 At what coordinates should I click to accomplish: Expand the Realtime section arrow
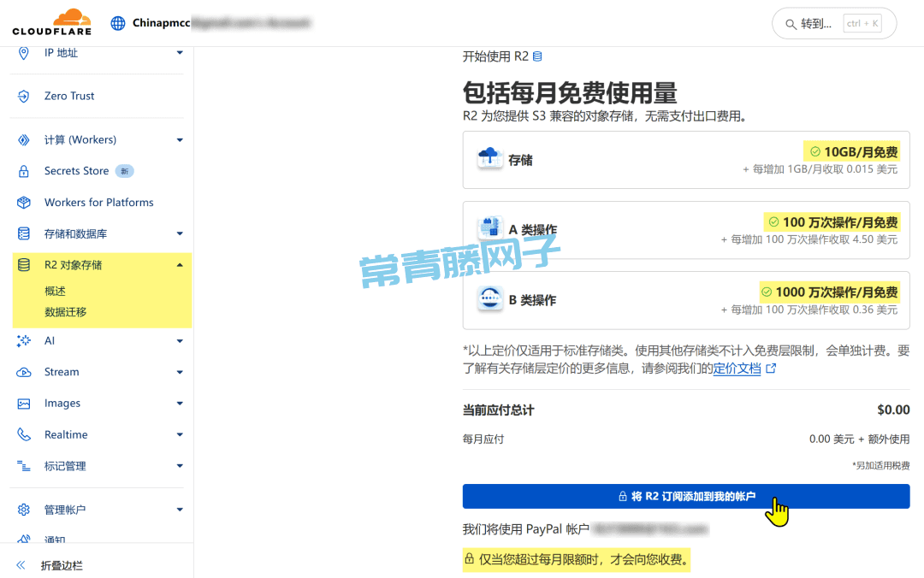click(x=180, y=435)
